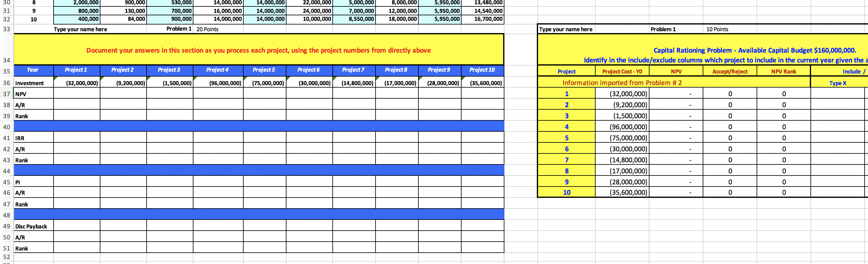868x264 pixels.
Task: Click the 'Project 5' column header cell
Action: (x=264, y=70)
